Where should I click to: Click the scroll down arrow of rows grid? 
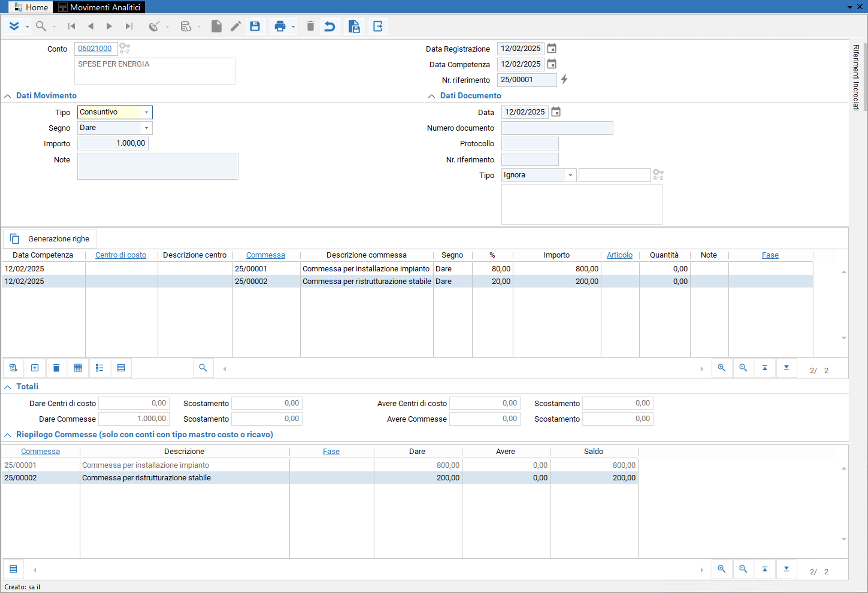844,338
